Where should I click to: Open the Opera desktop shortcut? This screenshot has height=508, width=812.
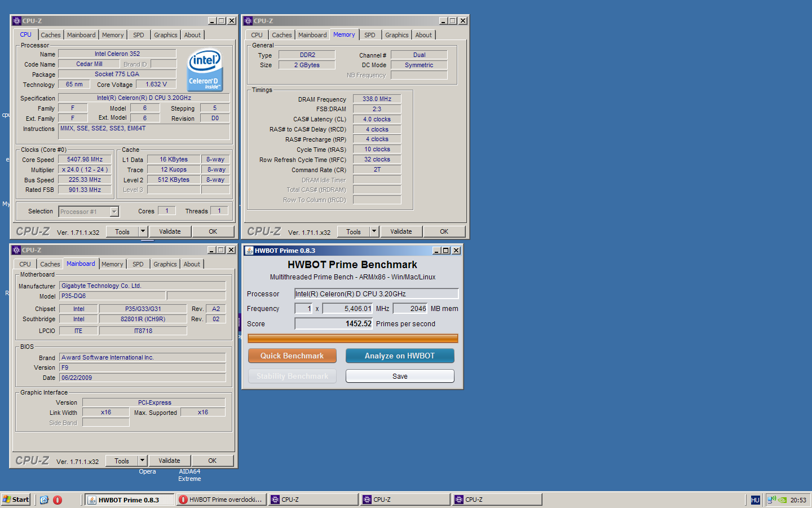(147, 471)
